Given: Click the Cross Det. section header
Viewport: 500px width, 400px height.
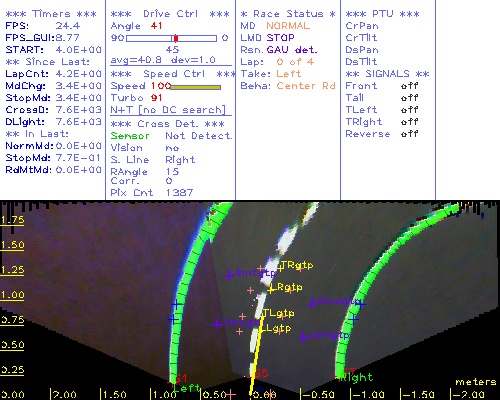Looking at the screenshot, I should point(168,124).
